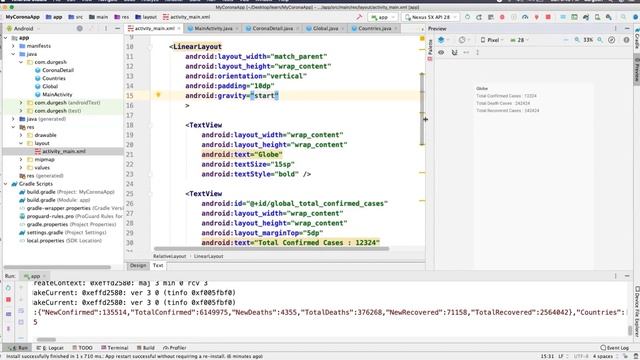Expand the mipmap folder

tap(21, 160)
